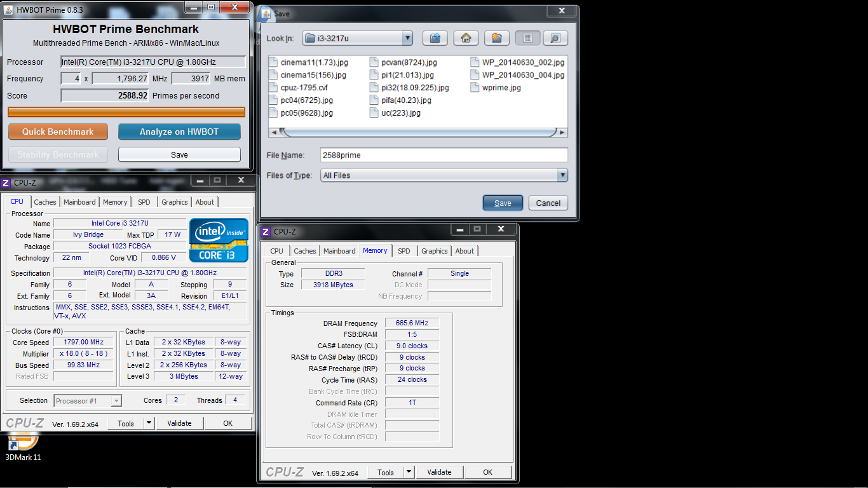Switch to Caches tab in CPU window
This screenshot has width=868, height=488.
point(45,202)
